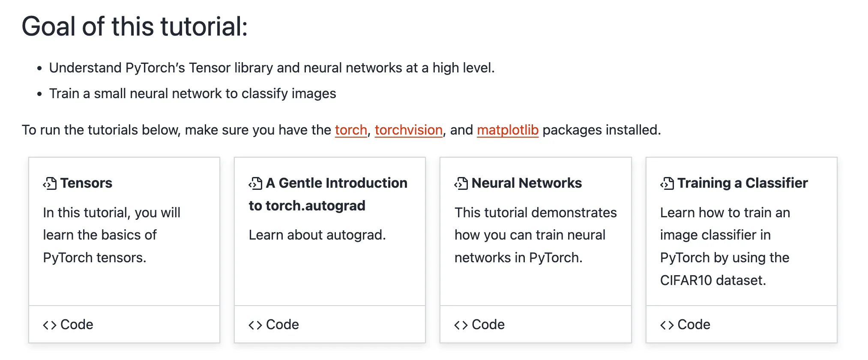
Task: Click the file-code icon beside Training a Classifier
Action: click(x=667, y=183)
